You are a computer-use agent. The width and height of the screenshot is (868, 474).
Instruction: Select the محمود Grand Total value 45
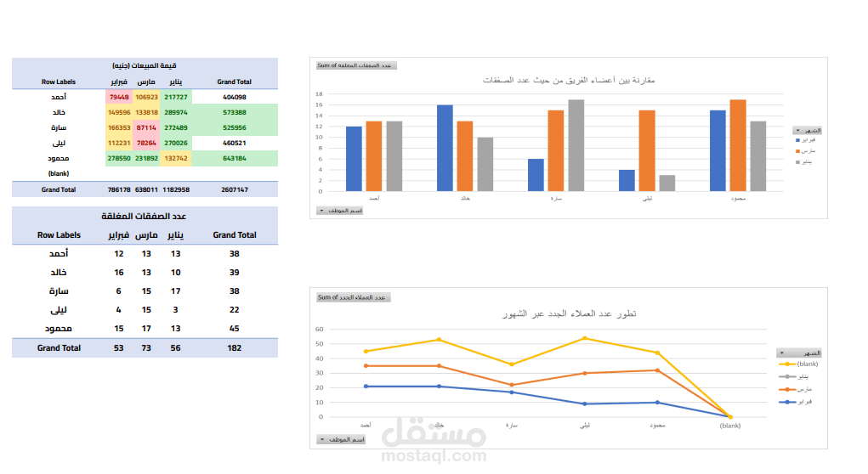[x=234, y=329]
